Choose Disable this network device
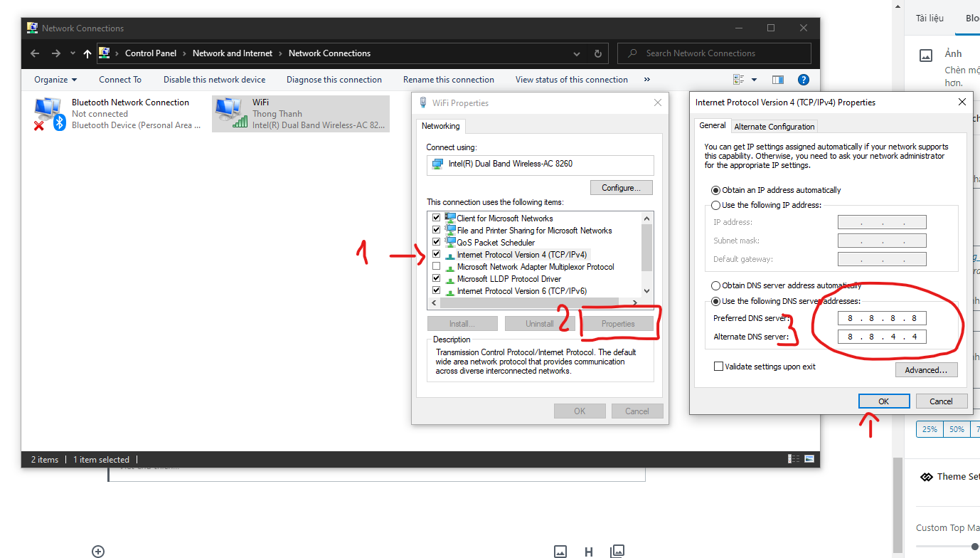 click(x=214, y=80)
